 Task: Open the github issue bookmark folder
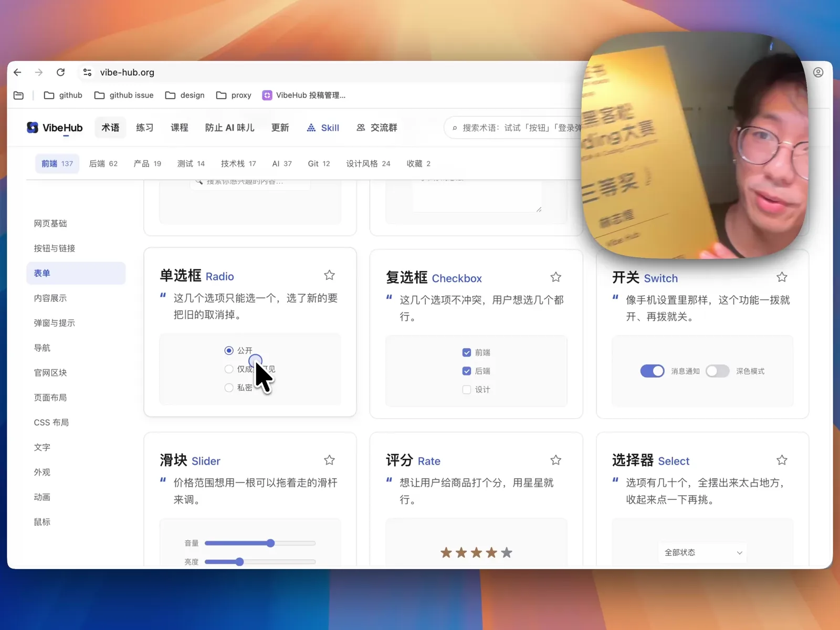click(124, 95)
